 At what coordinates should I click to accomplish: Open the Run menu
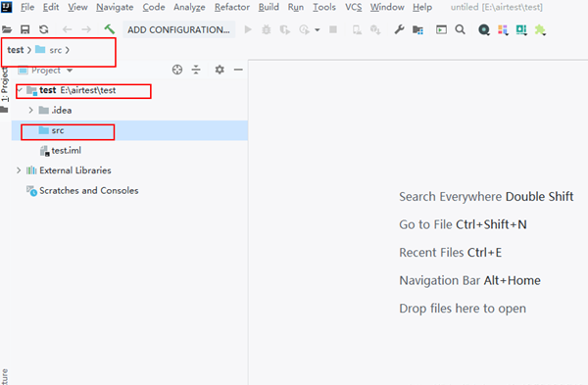[296, 7]
